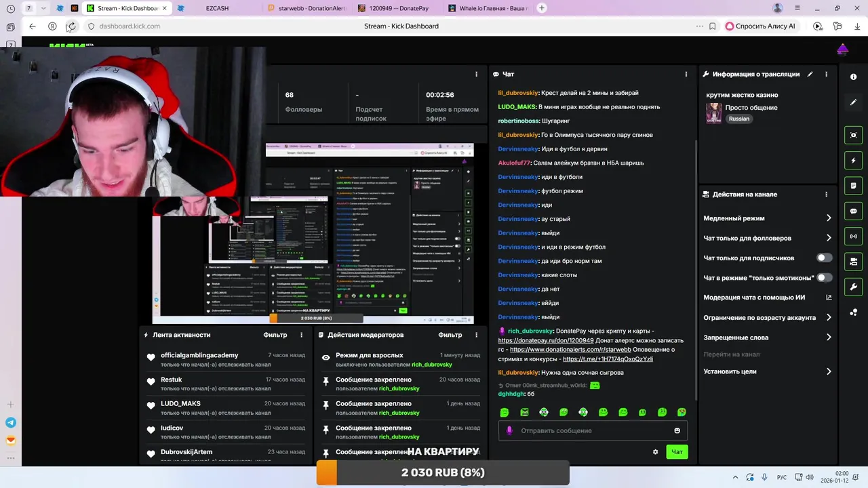Open chat settings gear icon
Viewport: 868px width, 488px height.
click(x=655, y=452)
